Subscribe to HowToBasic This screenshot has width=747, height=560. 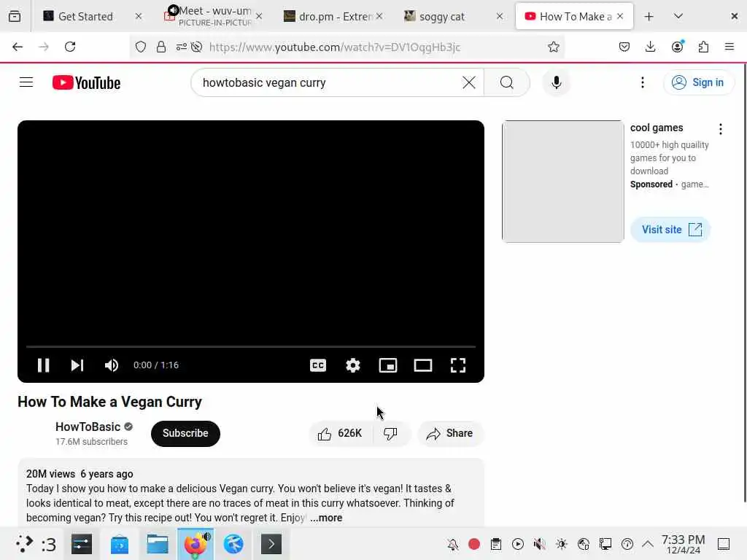coord(185,433)
